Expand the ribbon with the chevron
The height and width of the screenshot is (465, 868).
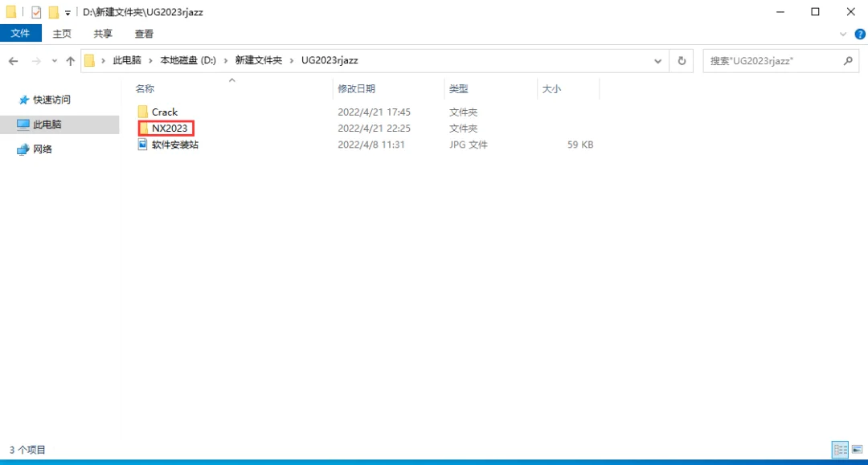pyautogui.click(x=843, y=34)
